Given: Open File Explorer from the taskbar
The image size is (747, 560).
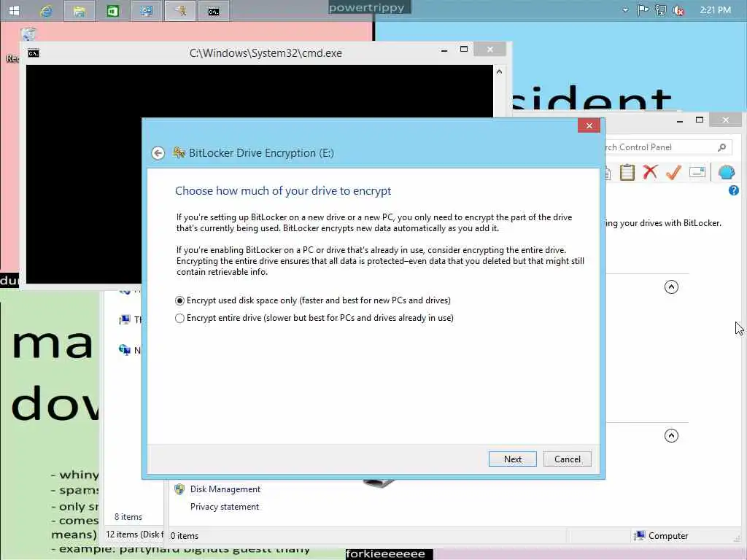Looking at the screenshot, I should coord(80,10).
